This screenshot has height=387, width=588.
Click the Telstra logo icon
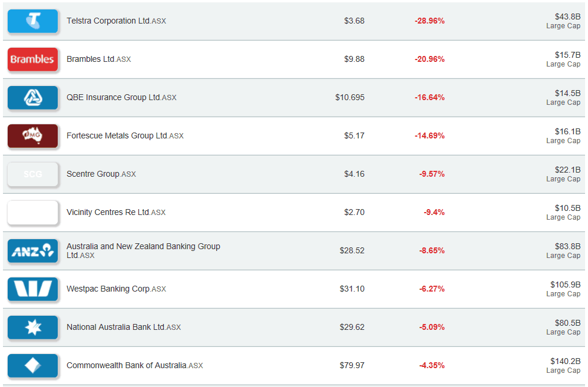pos(32,21)
